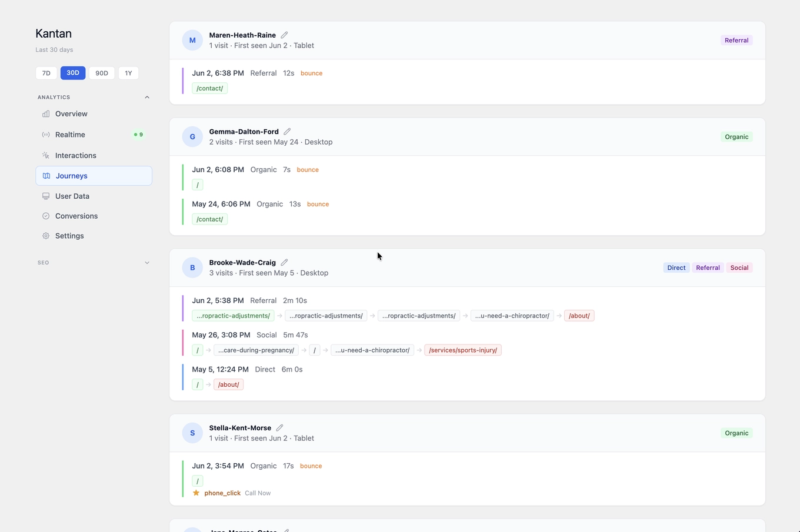Image resolution: width=800 pixels, height=532 pixels.
Task: Click the G avatar for Gemma-Dalton-Ford
Action: point(192,136)
